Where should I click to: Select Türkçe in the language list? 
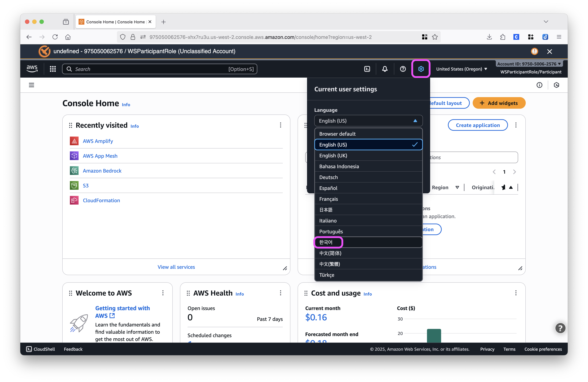click(368, 275)
